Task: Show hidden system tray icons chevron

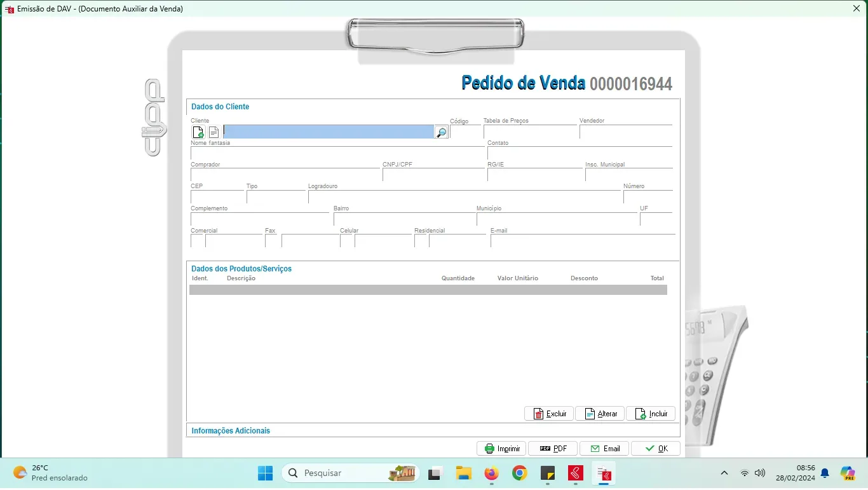Action: (x=724, y=473)
